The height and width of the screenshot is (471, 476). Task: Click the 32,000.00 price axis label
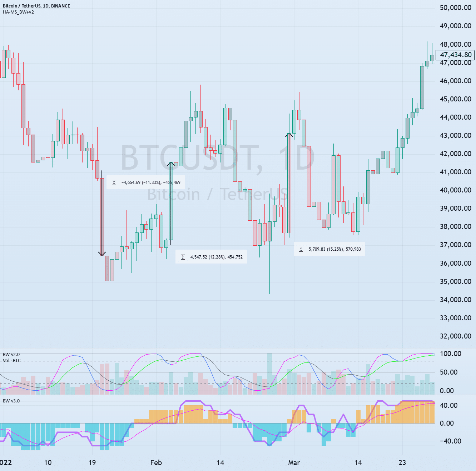tap(456, 336)
